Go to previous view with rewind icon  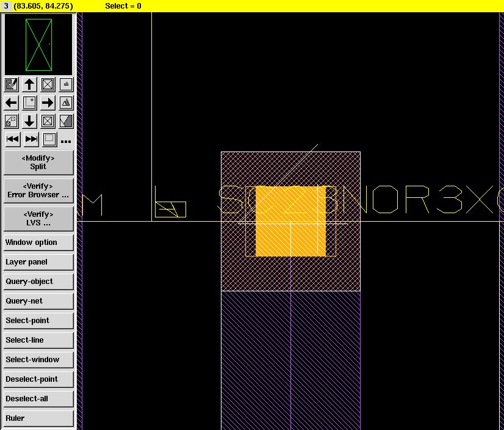click(12, 139)
